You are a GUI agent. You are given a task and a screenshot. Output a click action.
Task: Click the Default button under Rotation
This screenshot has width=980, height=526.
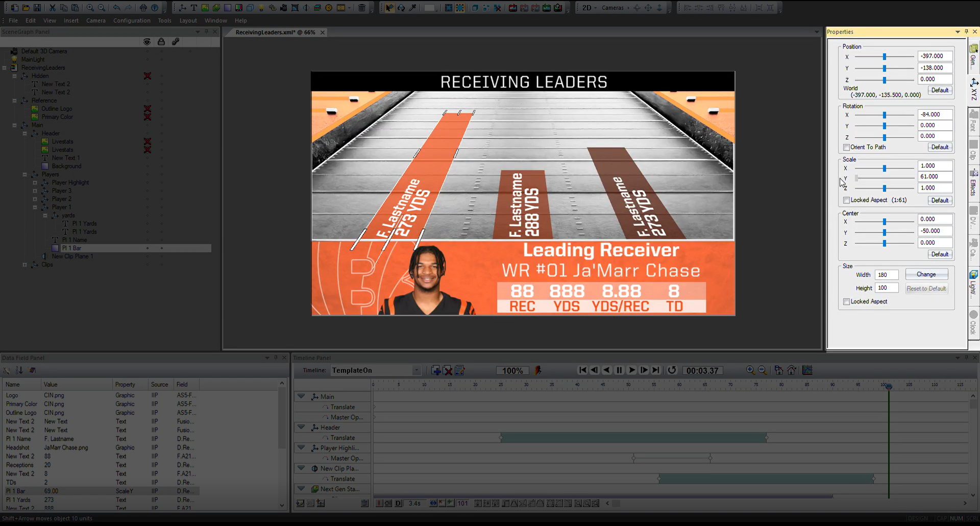(x=940, y=147)
